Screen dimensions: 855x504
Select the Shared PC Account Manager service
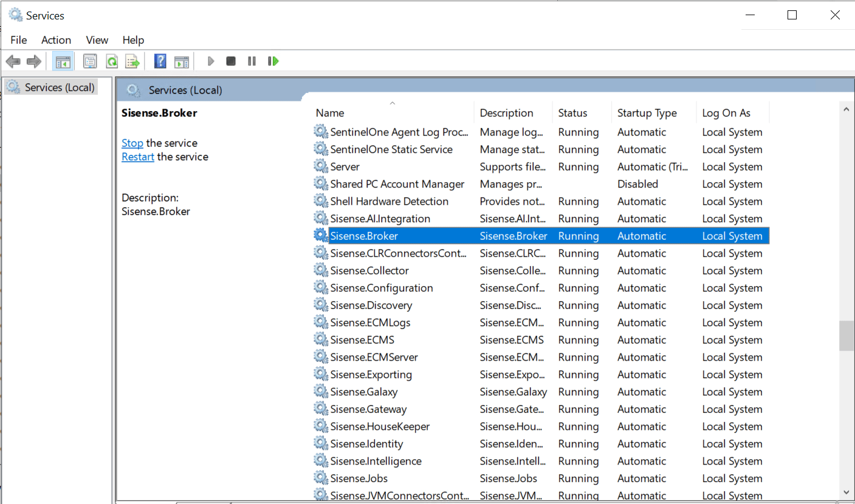(x=397, y=184)
